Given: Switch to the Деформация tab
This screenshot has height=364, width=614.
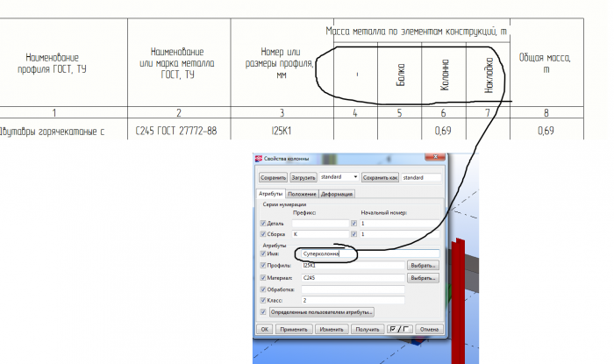Looking at the screenshot, I should point(336,194).
